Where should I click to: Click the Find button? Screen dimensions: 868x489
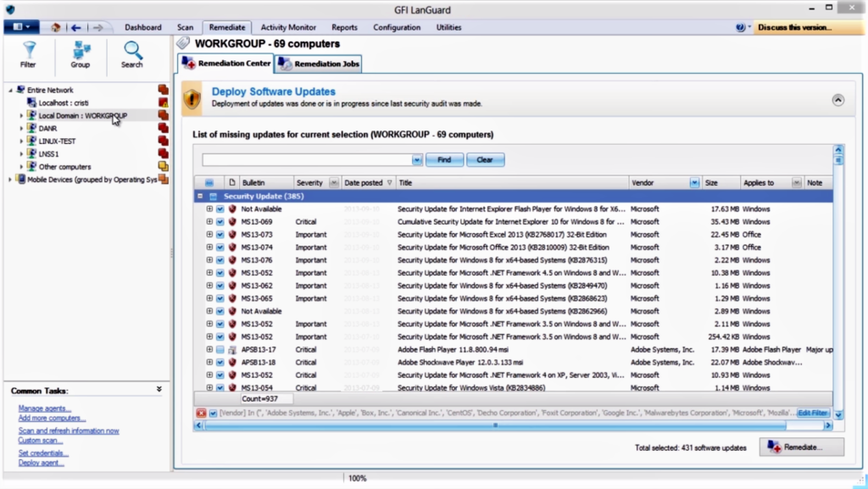click(444, 160)
